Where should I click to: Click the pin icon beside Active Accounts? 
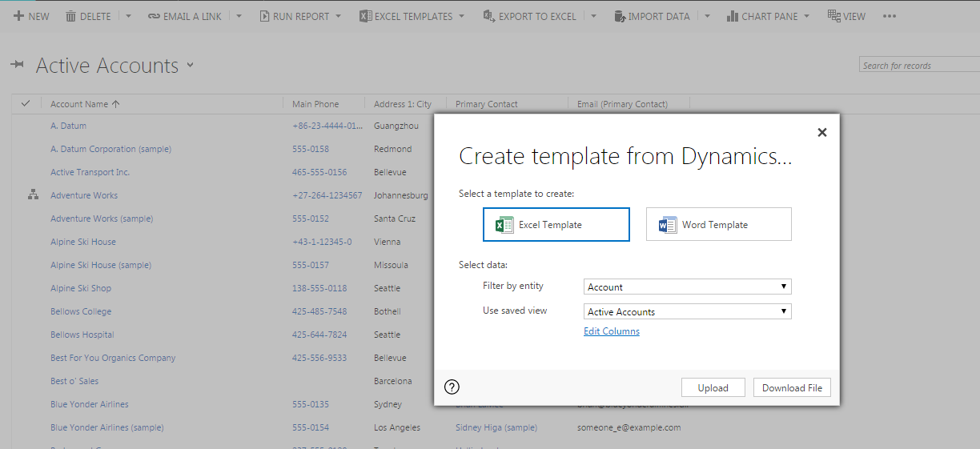pos(17,66)
